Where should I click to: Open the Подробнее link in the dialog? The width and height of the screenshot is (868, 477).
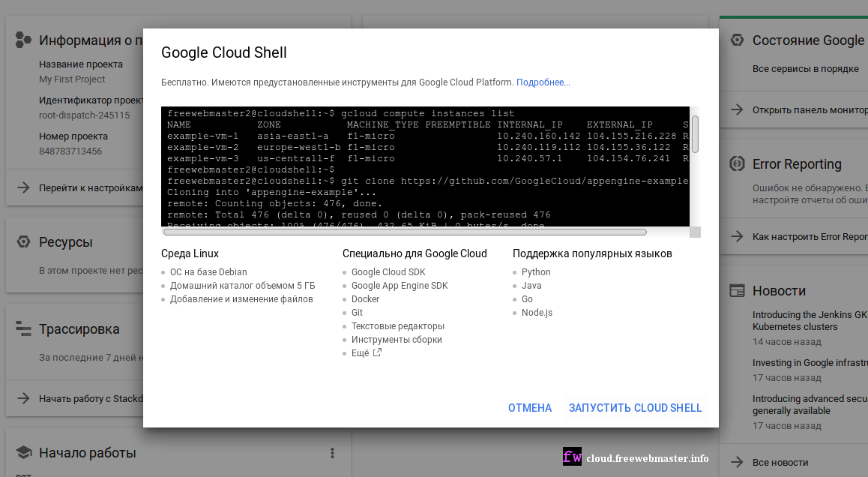coord(543,82)
